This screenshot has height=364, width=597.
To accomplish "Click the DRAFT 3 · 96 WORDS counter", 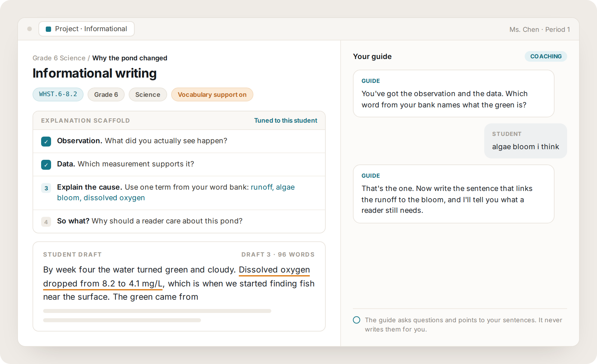I will (x=278, y=255).
